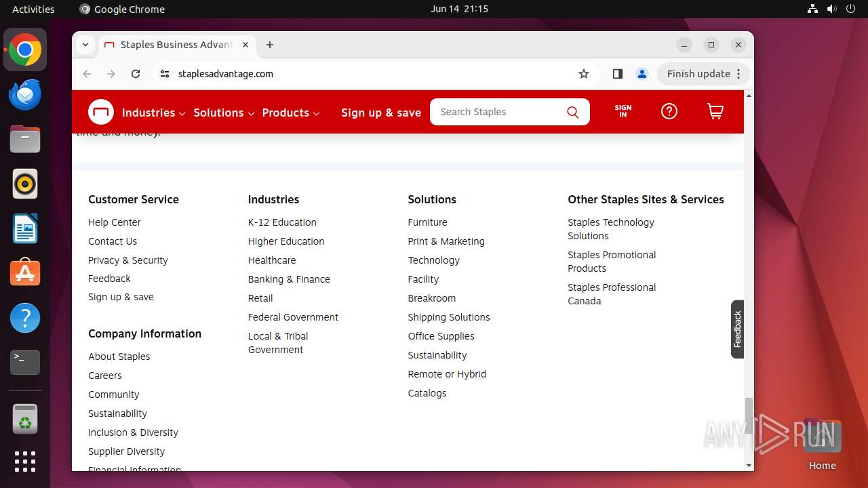Open Careers link
Image resolution: width=868 pixels, height=488 pixels.
105,375
